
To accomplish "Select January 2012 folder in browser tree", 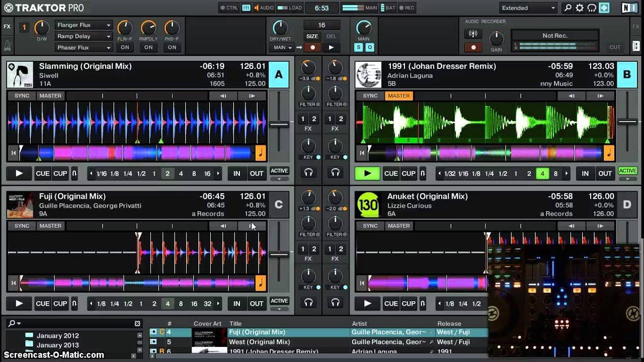I will 58,336.
